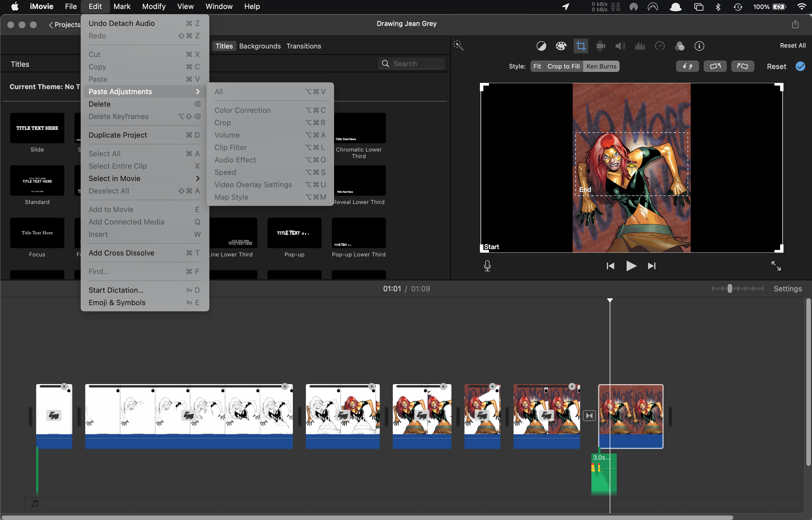
Task: Apply crop with the blue checkmark
Action: (x=800, y=66)
